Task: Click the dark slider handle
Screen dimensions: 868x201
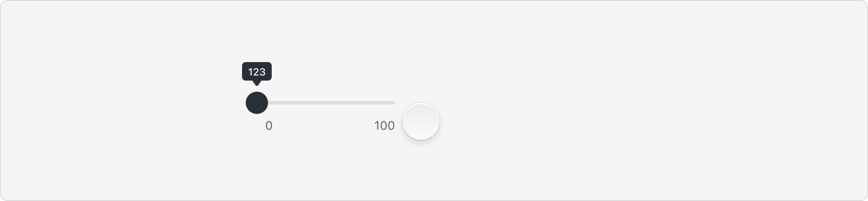Action: click(x=256, y=103)
